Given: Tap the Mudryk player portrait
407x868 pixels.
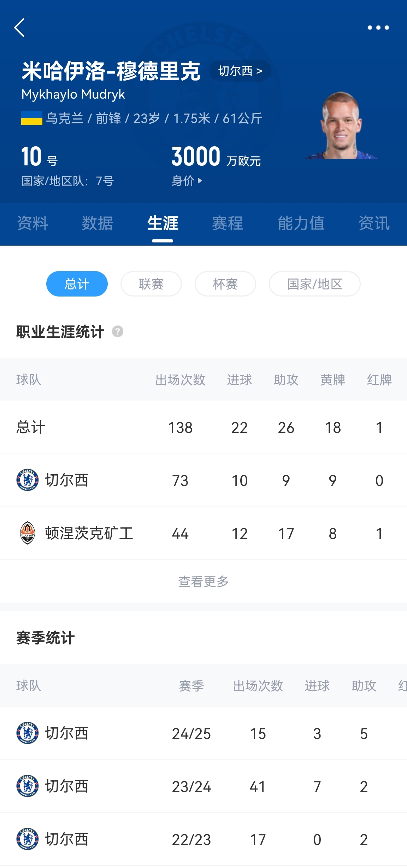Looking at the screenshot, I should (x=341, y=125).
